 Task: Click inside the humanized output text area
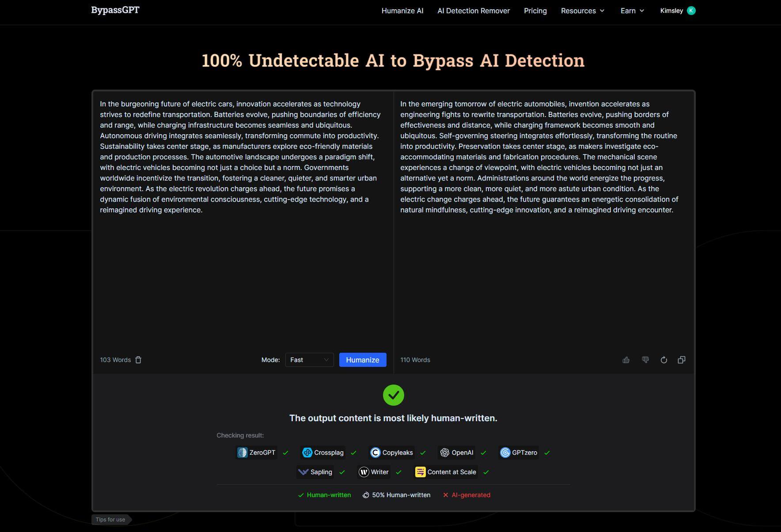tap(544, 221)
